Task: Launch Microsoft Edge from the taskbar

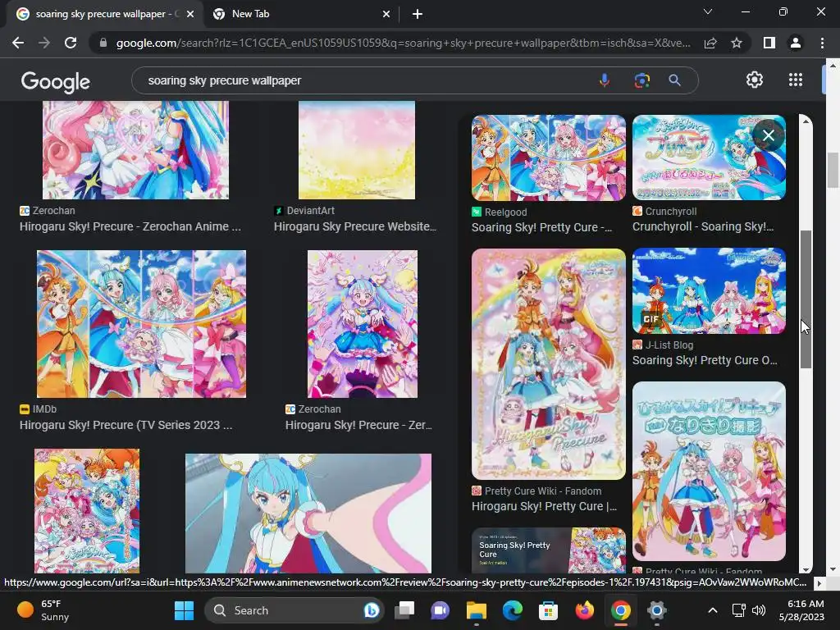Action: (x=512, y=610)
